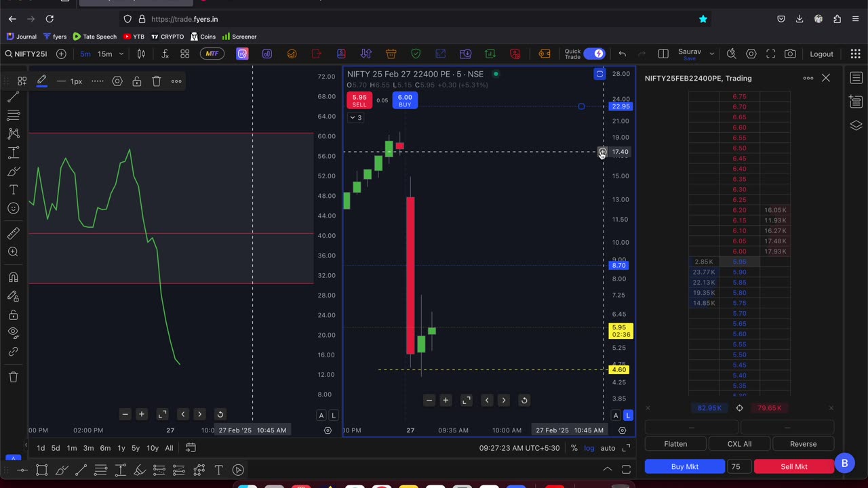Take a chart snapshot with camera icon

(790, 54)
